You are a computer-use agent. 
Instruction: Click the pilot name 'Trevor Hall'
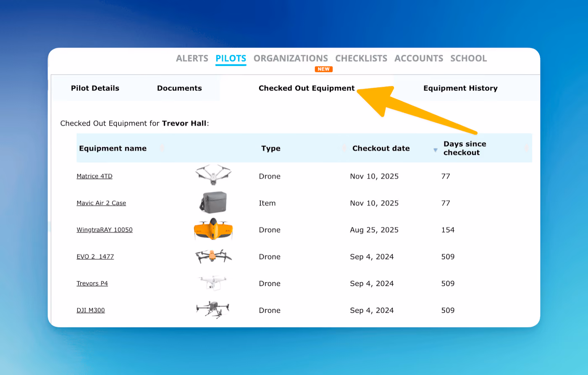pos(184,123)
